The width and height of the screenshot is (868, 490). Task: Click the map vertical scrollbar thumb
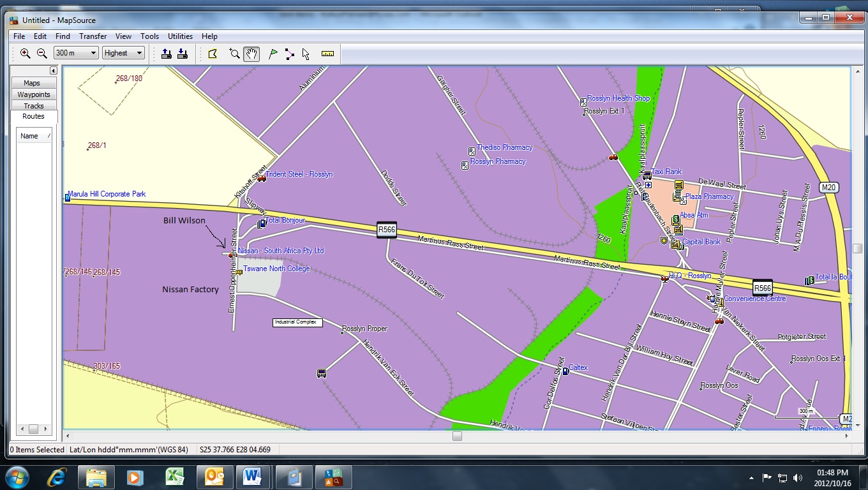858,248
